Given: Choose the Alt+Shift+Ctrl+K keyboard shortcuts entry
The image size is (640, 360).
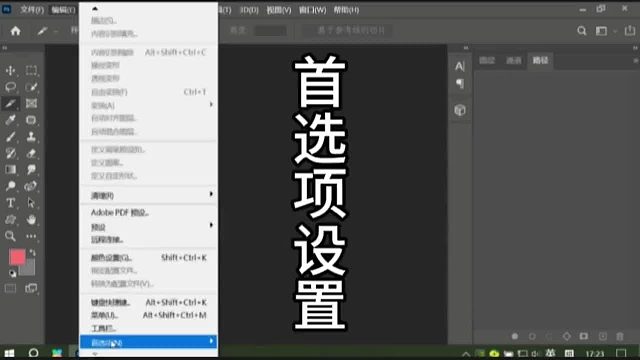Looking at the screenshot, I should click(x=149, y=302).
